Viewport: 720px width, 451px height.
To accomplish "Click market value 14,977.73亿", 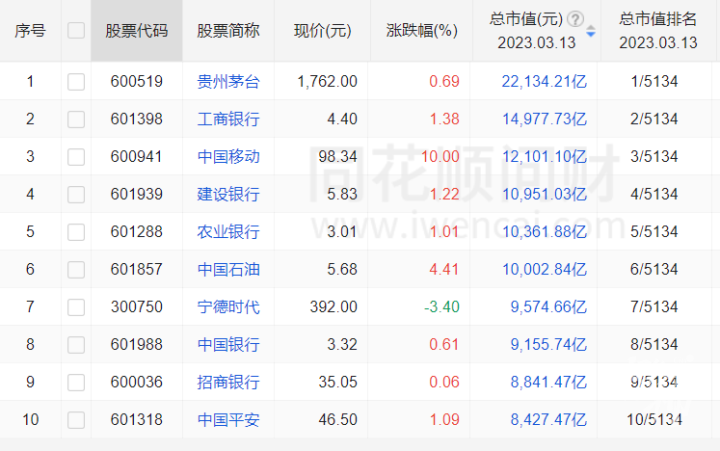I will pos(544,119).
